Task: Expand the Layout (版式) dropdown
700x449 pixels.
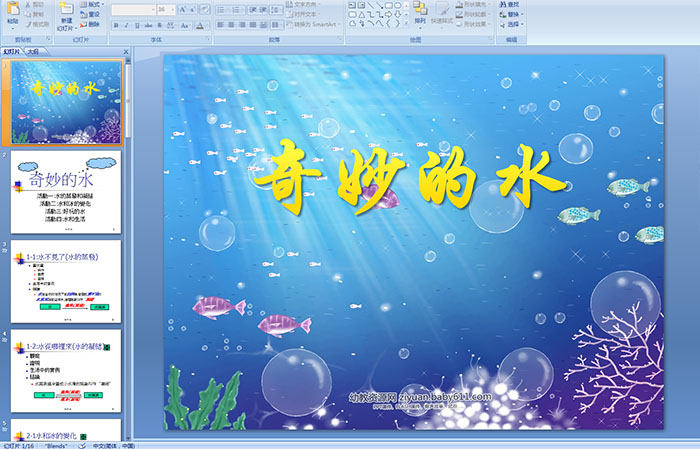Action: click(x=92, y=4)
